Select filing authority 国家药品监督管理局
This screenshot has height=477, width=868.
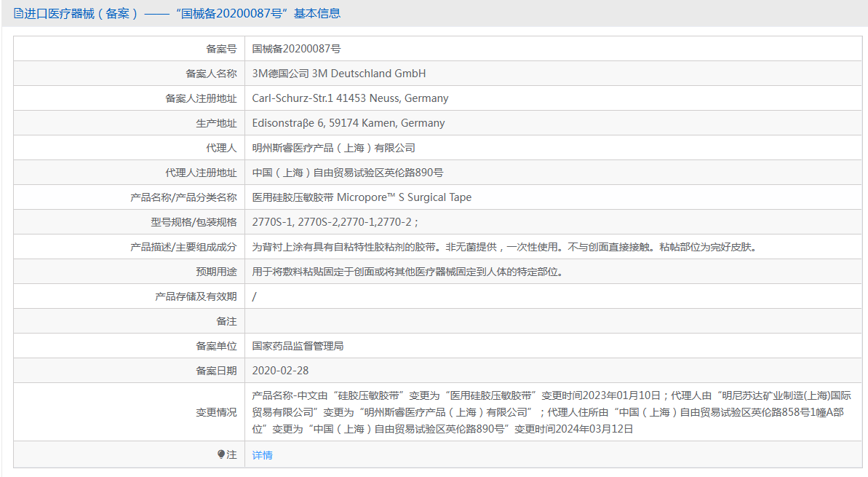[x=298, y=346]
